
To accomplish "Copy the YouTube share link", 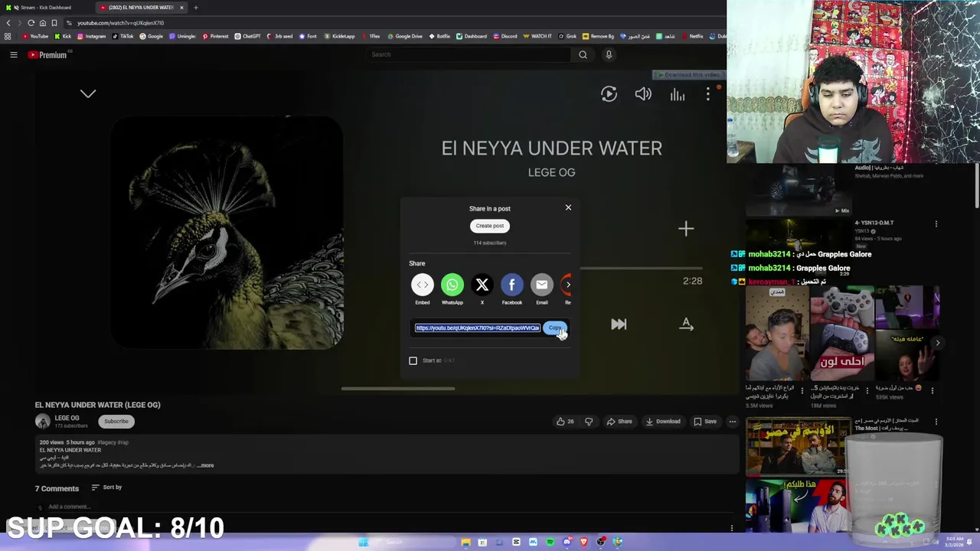I will coord(555,328).
